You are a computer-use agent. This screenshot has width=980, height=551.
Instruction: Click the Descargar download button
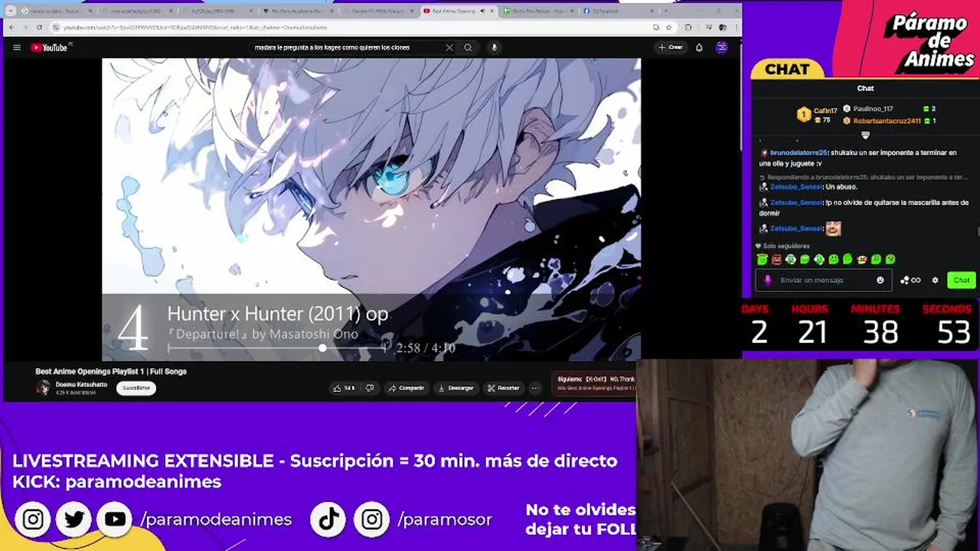click(456, 388)
